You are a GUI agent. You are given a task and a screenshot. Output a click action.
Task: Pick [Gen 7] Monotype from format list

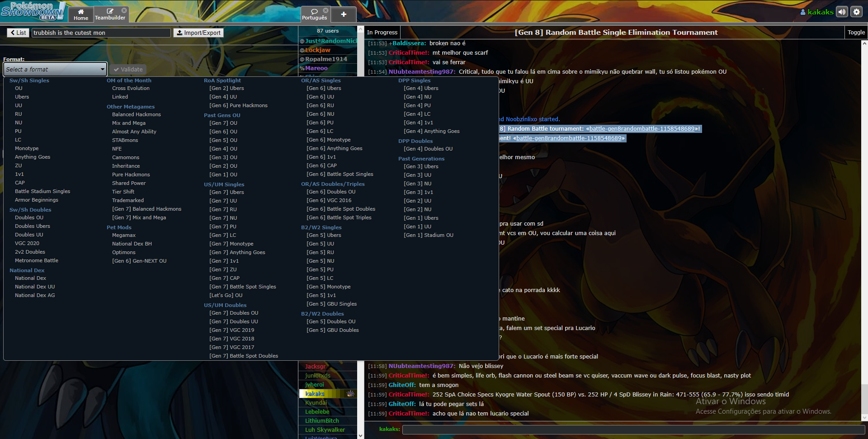[231, 244]
